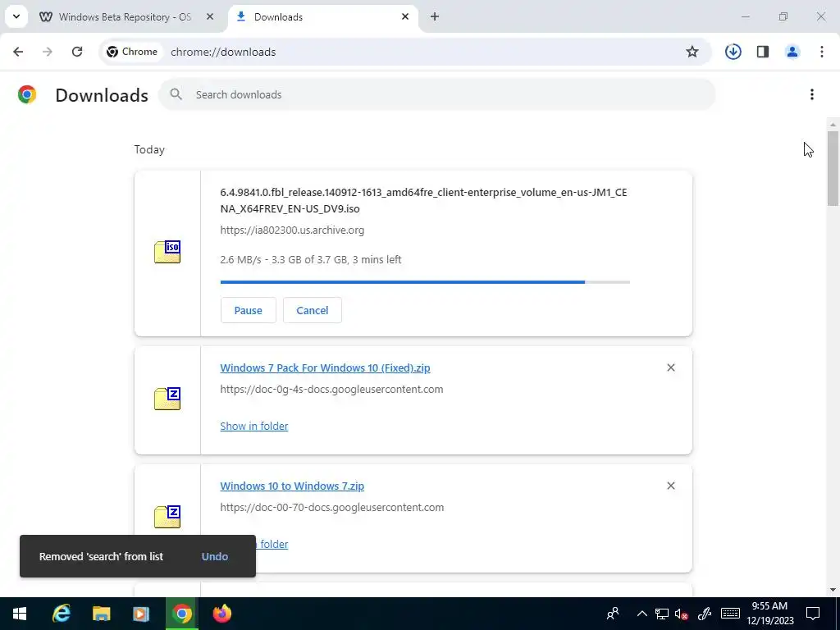The height and width of the screenshot is (630, 840).
Task: Open a new tab with plus button
Action: (435, 17)
